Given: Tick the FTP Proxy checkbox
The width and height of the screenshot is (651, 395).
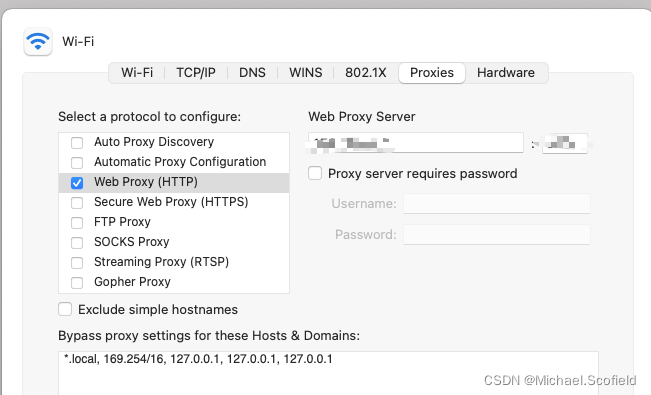Looking at the screenshot, I should [77, 223].
